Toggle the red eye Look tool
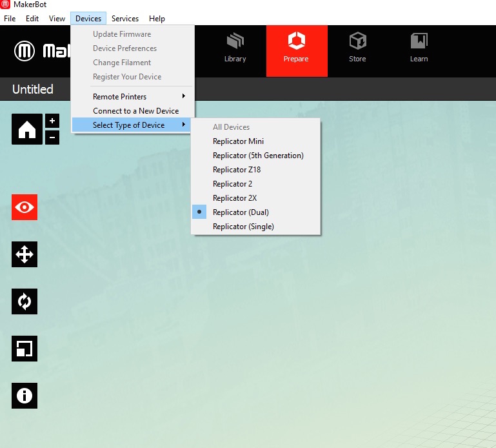496x448 pixels. coord(25,207)
